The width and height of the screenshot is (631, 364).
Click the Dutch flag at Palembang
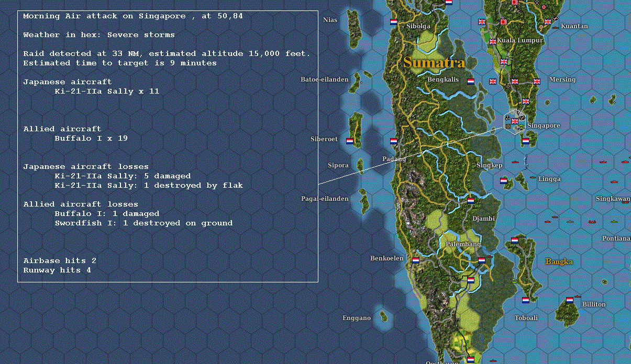(x=481, y=260)
